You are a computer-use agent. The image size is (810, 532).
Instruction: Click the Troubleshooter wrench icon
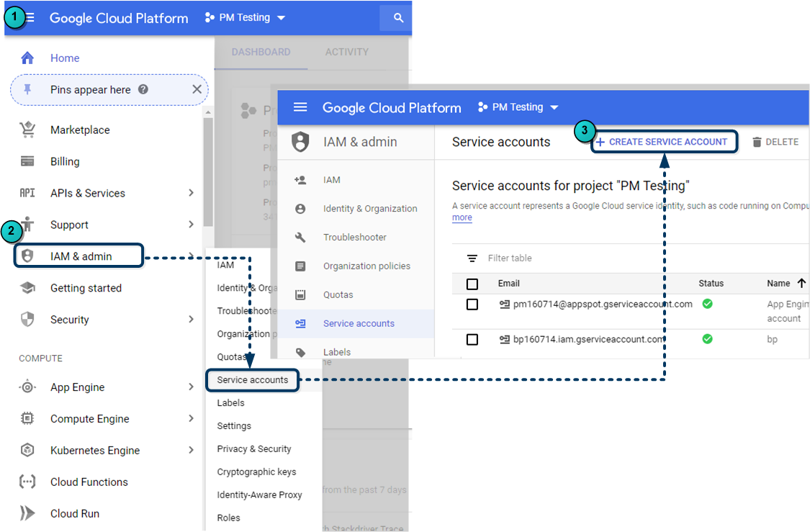[x=300, y=237]
